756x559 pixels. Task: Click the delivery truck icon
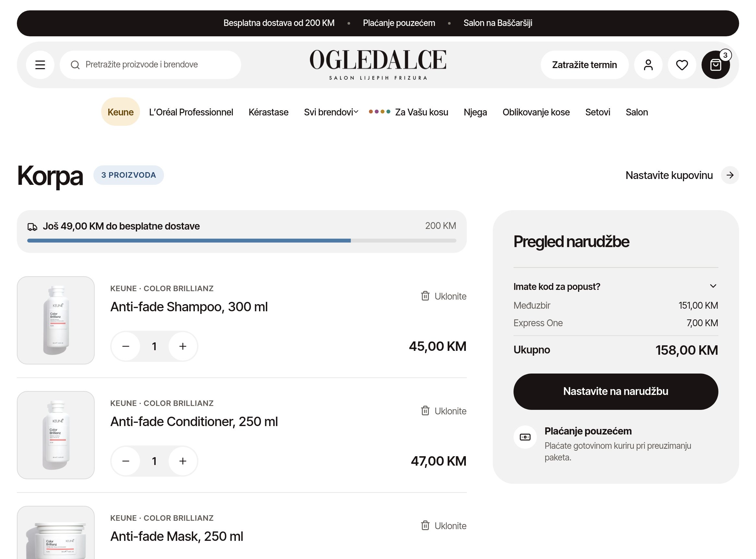[x=32, y=227]
